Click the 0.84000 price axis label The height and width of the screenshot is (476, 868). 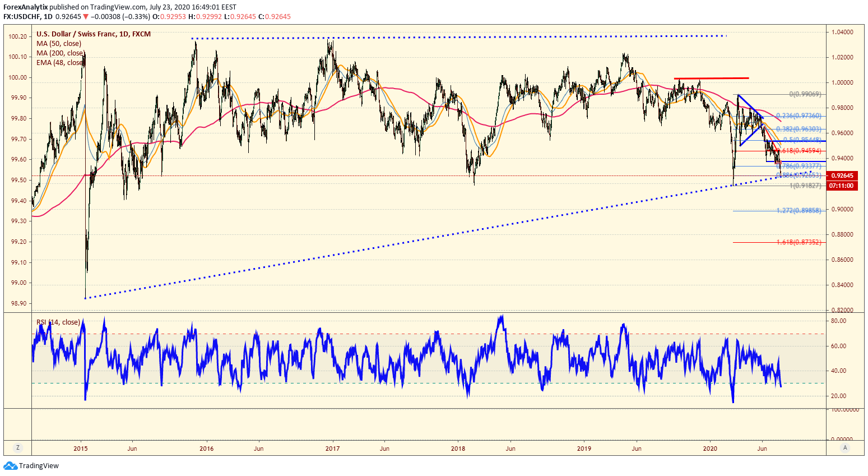[842, 285]
